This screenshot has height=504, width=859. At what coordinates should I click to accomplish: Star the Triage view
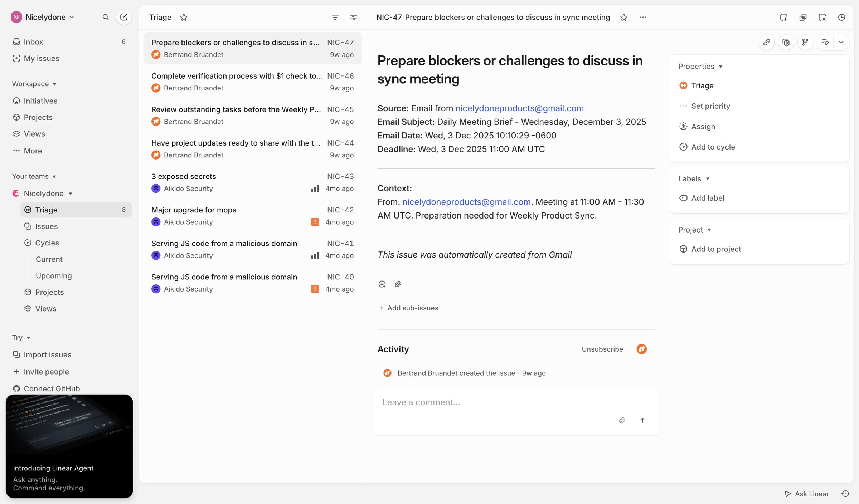(x=184, y=17)
